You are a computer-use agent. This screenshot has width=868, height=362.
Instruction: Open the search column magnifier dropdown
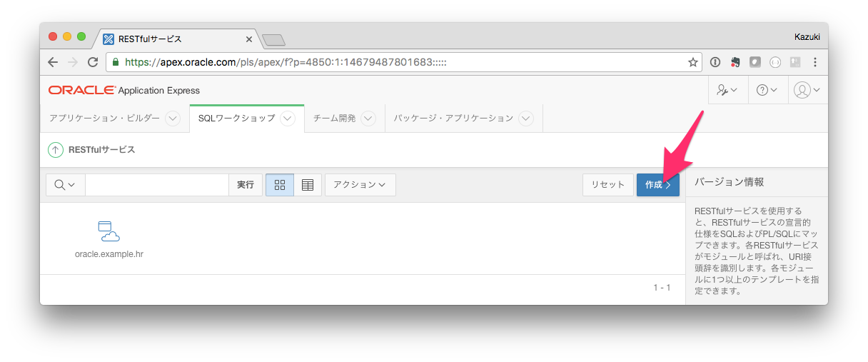tap(65, 185)
